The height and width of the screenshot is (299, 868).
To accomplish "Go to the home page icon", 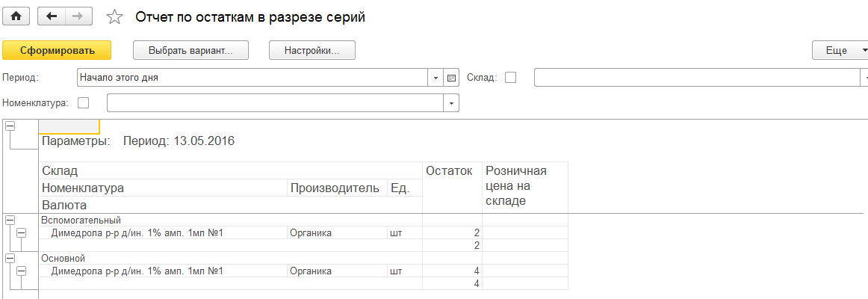I will (x=16, y=16).
